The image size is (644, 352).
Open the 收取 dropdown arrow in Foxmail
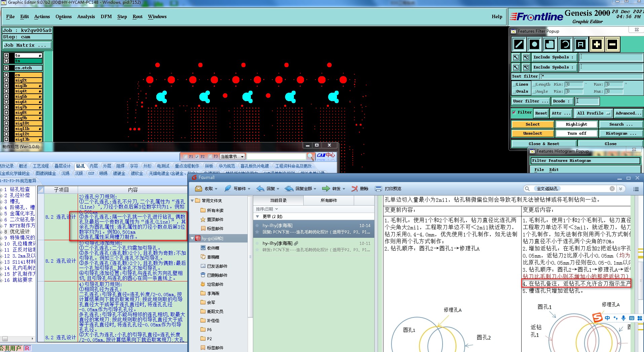[x=216, y=189]
